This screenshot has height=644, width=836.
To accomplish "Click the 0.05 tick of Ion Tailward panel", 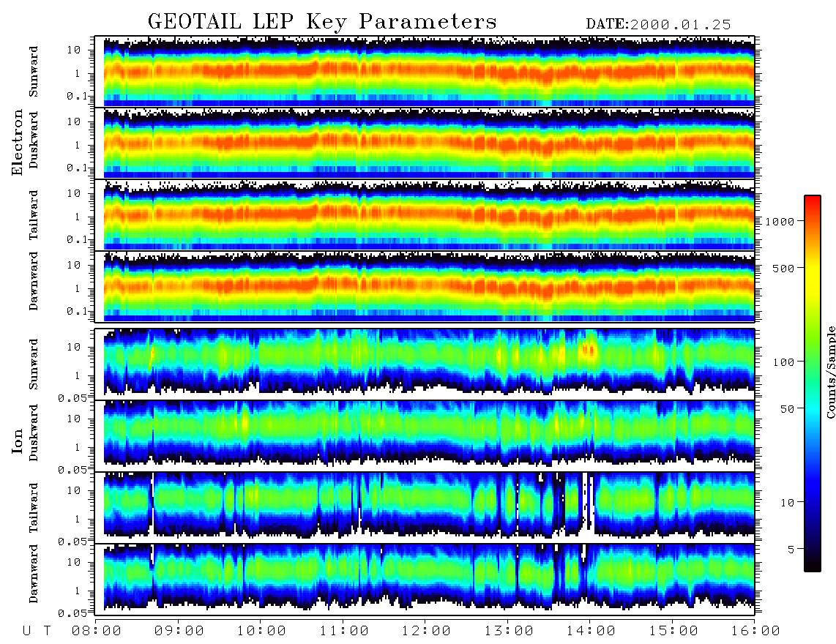I will coord(72,542).
